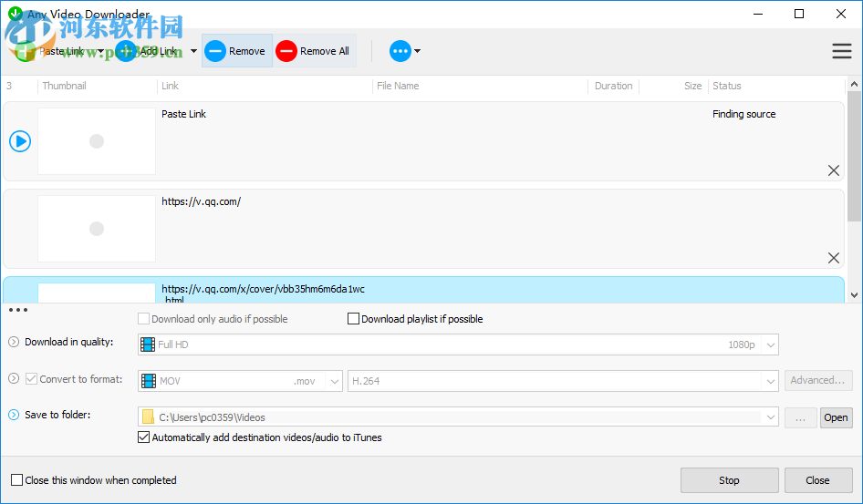Click the three-dot options panel handle

[17, 310]
